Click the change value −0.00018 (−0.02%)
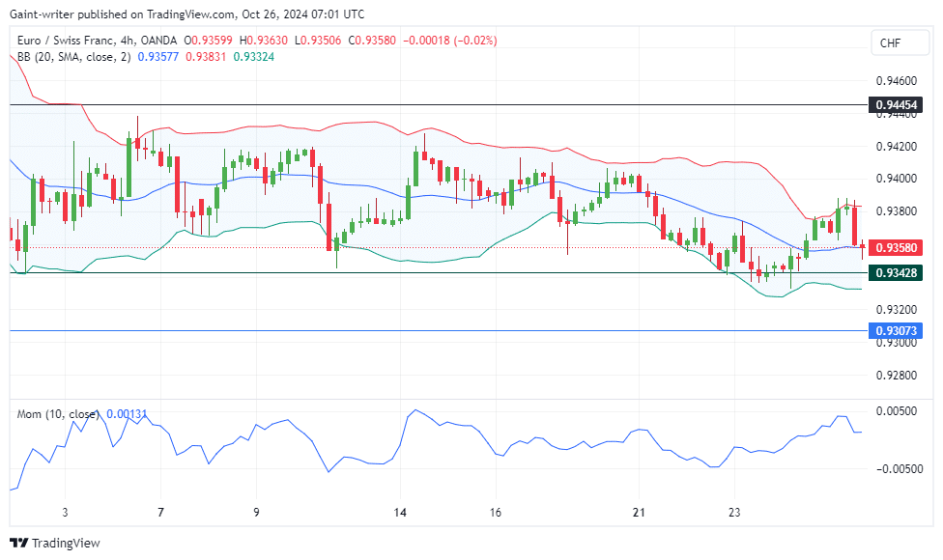 pos(450,41)
